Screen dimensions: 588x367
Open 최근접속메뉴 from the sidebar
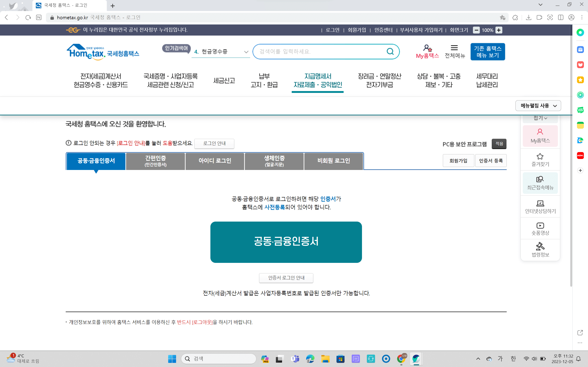coord(540,183)
